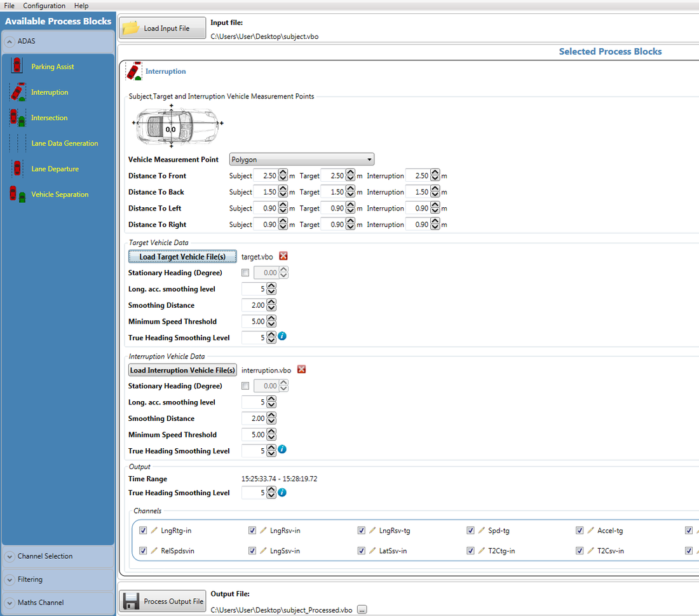699x616 pixels.
Task: Toggle Target Stationary Heading checkbox
Action: [x=245, y=273]
